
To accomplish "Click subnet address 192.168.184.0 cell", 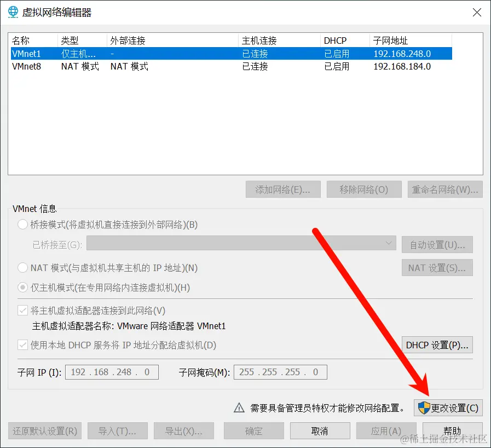I will 402,66.
